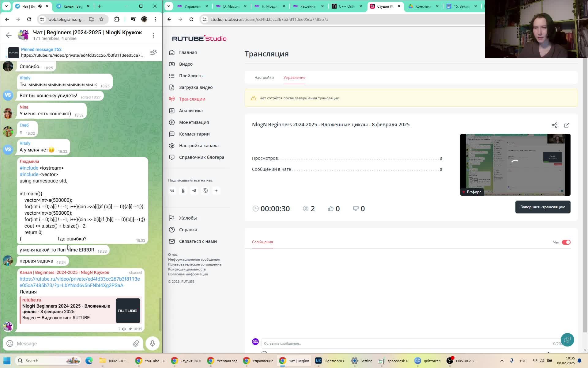Mute the Telegram browser tab audio icon
Screen dimensions: 588x368
click(39, 6)
